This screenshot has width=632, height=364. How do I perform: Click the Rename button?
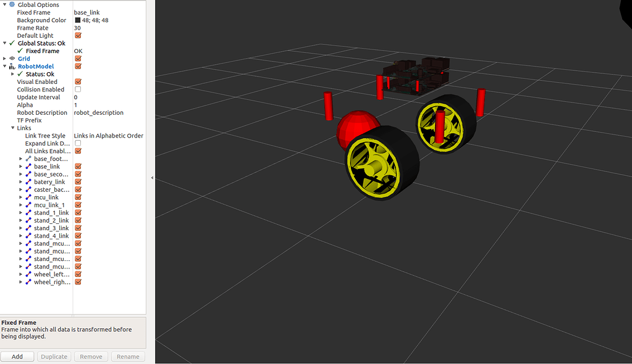pos(128,356)
